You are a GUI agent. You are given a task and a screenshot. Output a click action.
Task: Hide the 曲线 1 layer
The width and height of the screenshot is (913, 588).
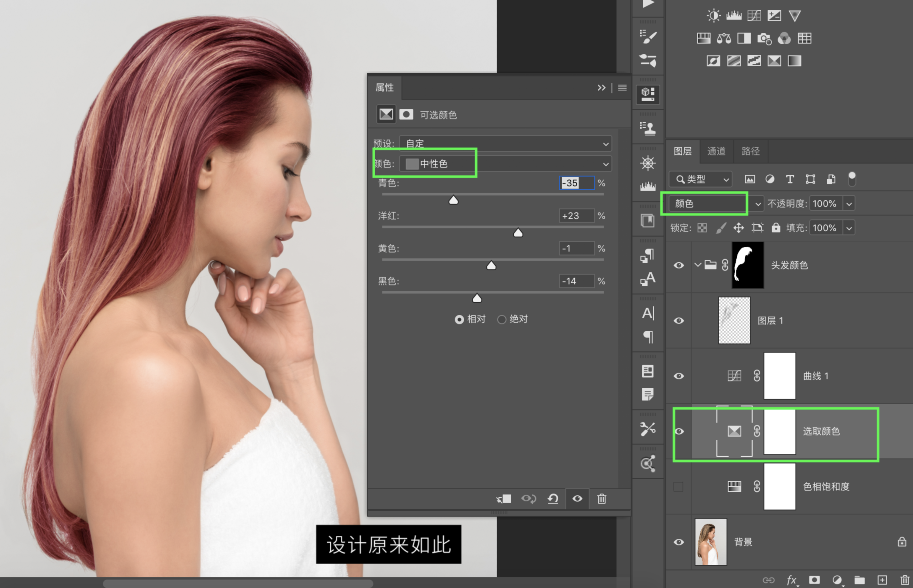coord(679,376)
